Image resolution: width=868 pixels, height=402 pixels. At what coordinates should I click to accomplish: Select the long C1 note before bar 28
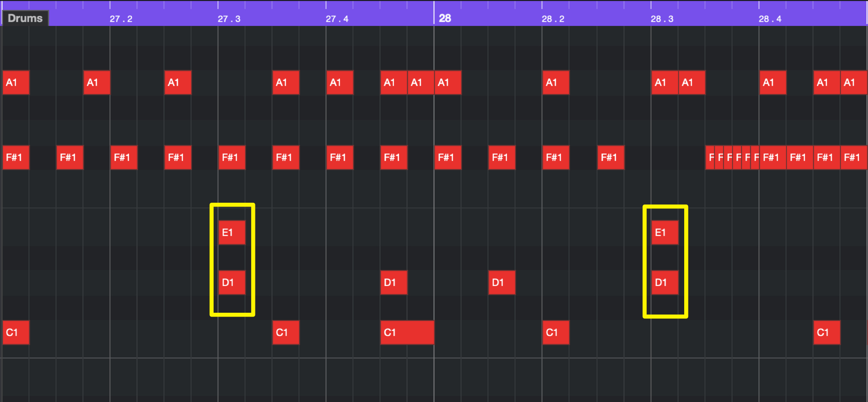[x=407, y=333]
